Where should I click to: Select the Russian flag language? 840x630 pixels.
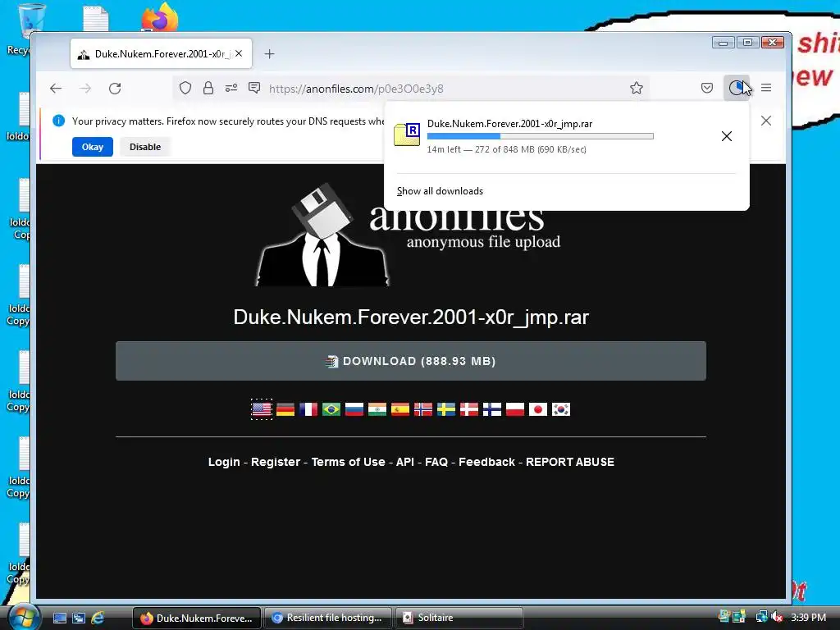click(x=354, y=409)
